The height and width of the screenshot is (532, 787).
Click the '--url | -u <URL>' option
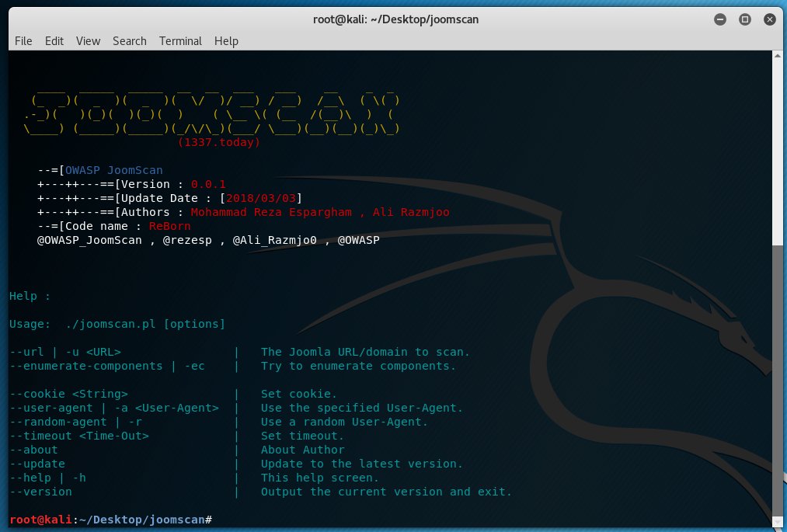(65, 353)
